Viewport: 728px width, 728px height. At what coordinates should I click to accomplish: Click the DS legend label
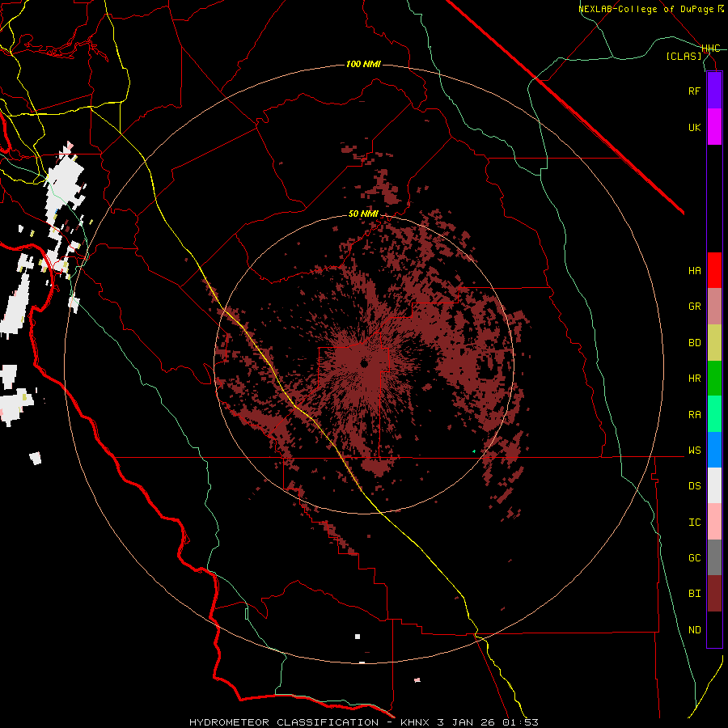pos(694,486)
